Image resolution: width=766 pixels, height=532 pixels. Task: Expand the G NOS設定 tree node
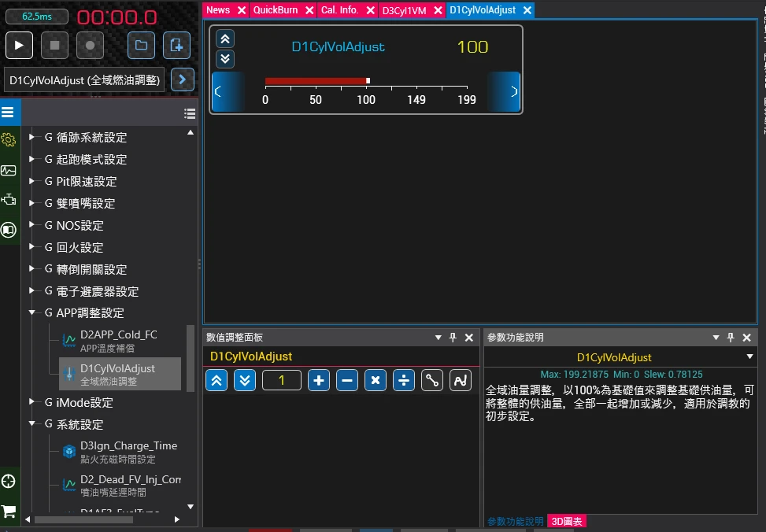point(31,225)
